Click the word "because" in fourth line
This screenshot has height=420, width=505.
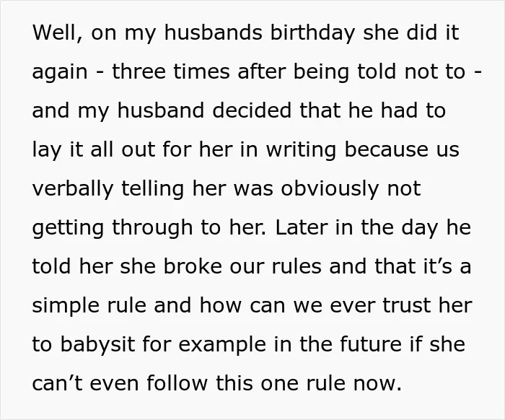(x=386, y=149)
